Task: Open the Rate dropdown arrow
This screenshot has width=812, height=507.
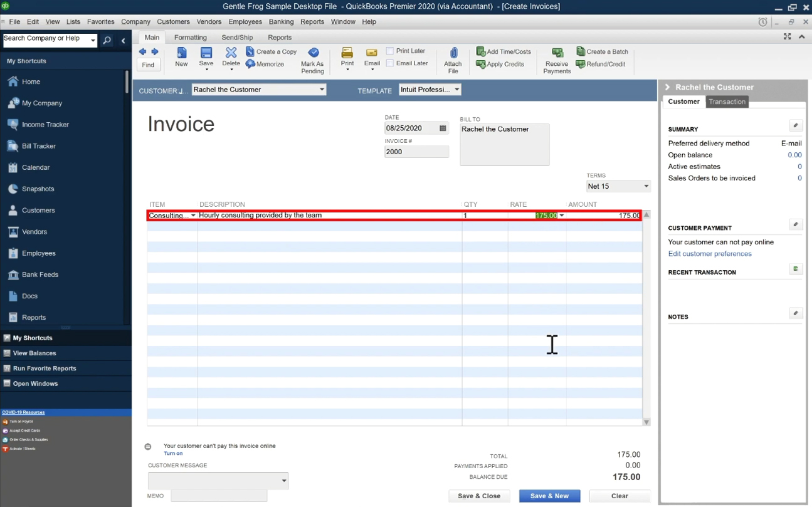Action: tap(561, 216)
